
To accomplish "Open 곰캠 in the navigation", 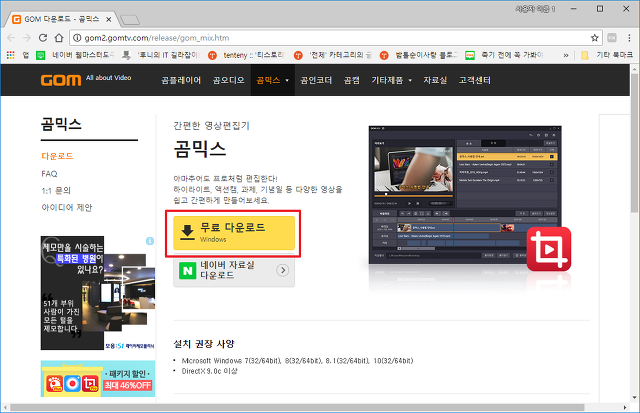I will (351, 80).
